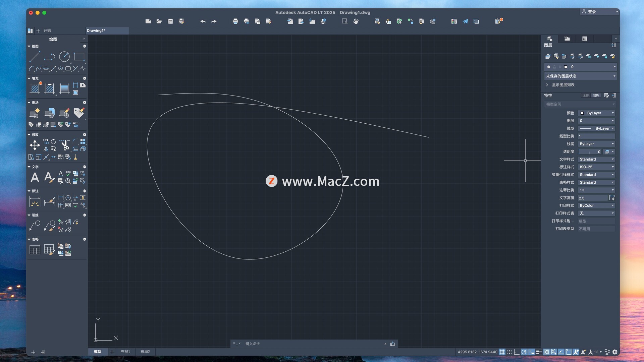
Task: Open the Linetype ByLayer dropdown
Action: (x=596, y=128)
